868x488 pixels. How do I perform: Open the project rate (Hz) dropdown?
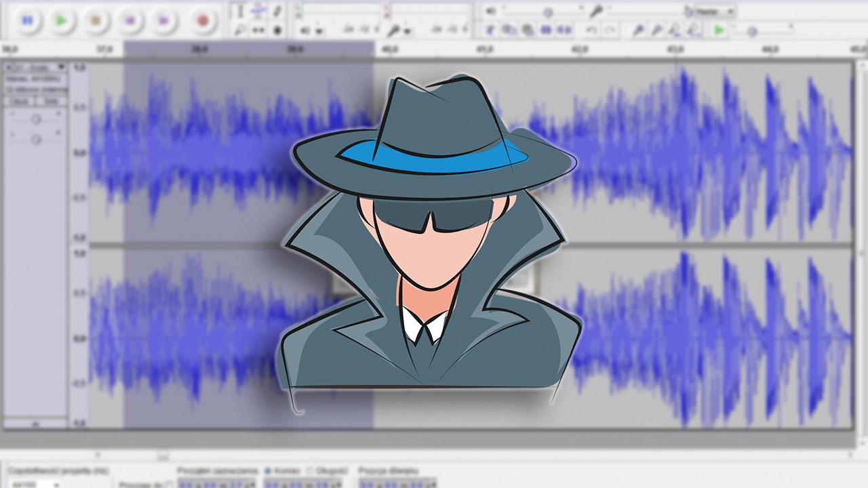tap(56, 484)
